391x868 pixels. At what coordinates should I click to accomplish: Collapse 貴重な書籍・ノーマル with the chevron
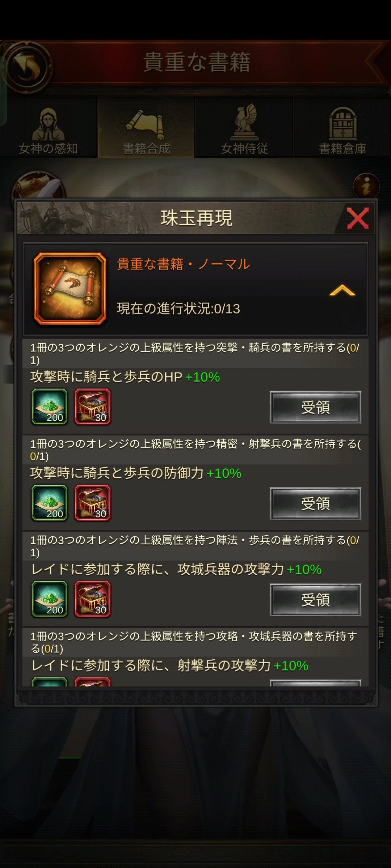(342, 290)
